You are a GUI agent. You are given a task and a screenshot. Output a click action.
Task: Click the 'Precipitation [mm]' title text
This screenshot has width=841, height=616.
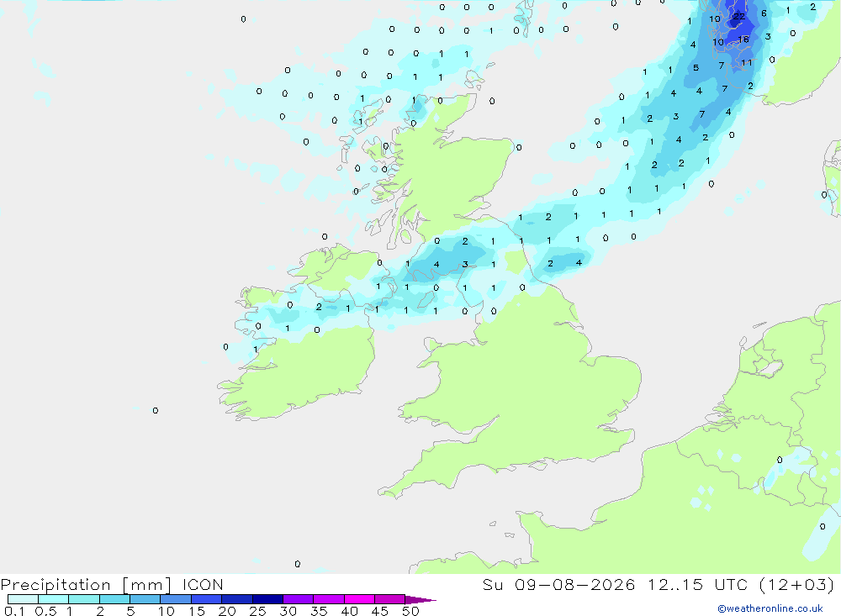(x=86, y=585)
